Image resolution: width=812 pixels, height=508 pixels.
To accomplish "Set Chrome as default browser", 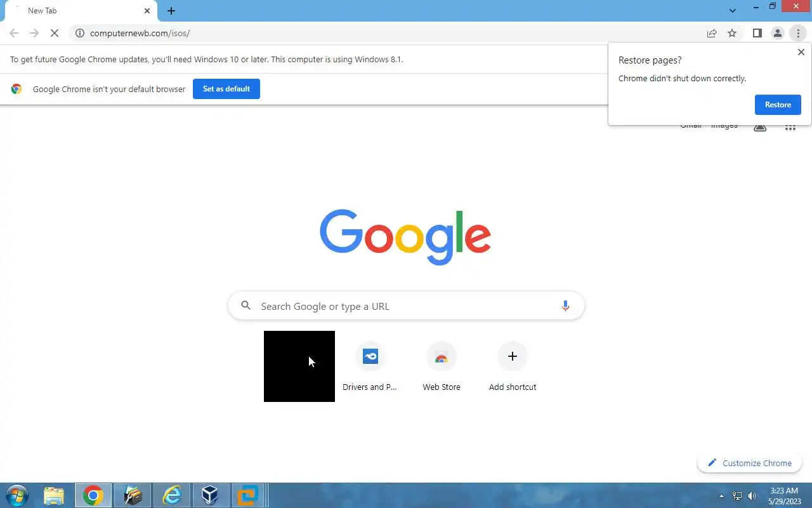I will click(226, 89).
